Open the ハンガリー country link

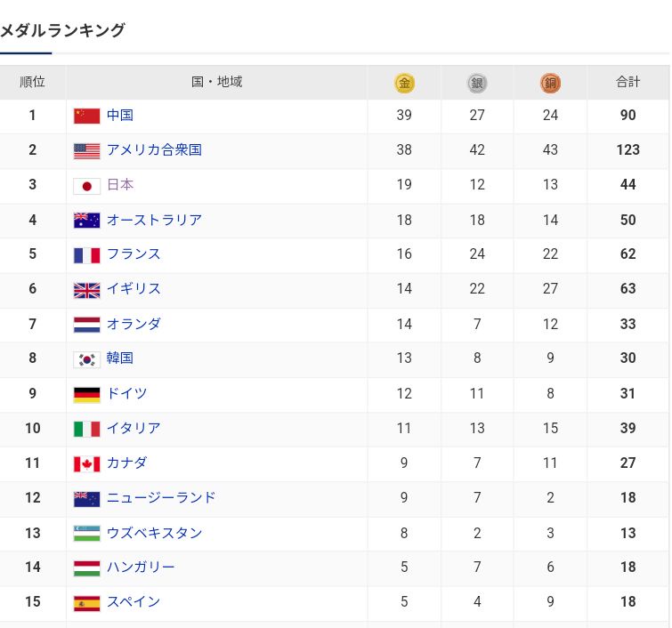(x=141, y=568)
